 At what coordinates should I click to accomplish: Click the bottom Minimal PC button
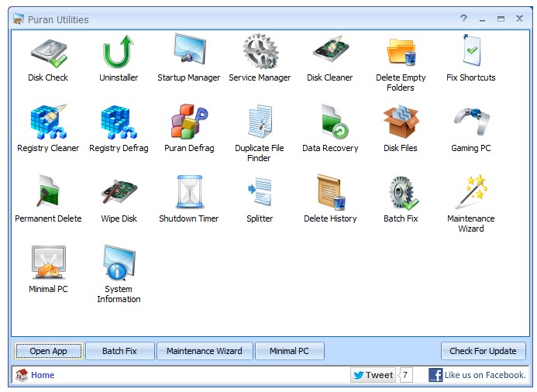[x=289, y=351]
